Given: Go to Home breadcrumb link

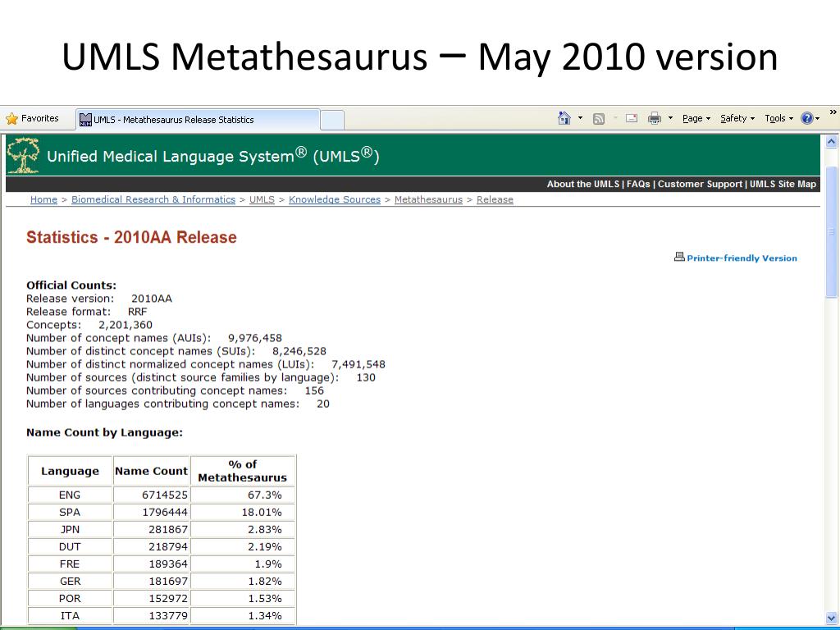Looking at the screenshot, I should tap(44, 199).
